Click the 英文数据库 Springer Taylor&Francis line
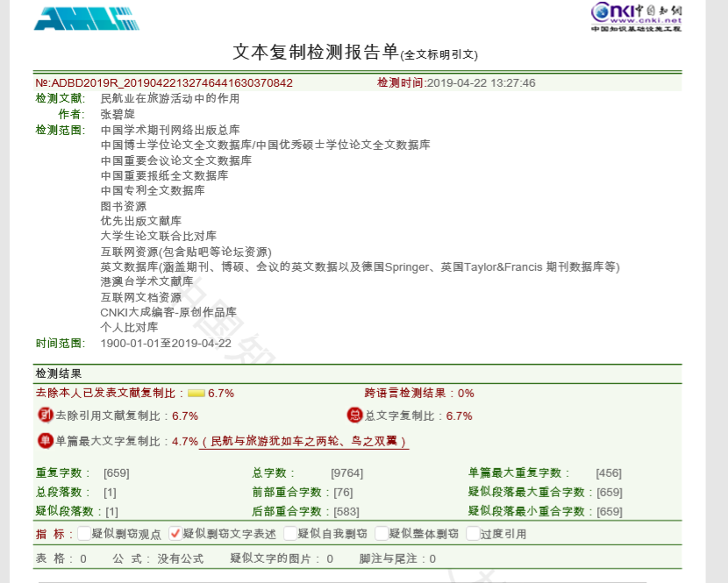 coord(360,267)
